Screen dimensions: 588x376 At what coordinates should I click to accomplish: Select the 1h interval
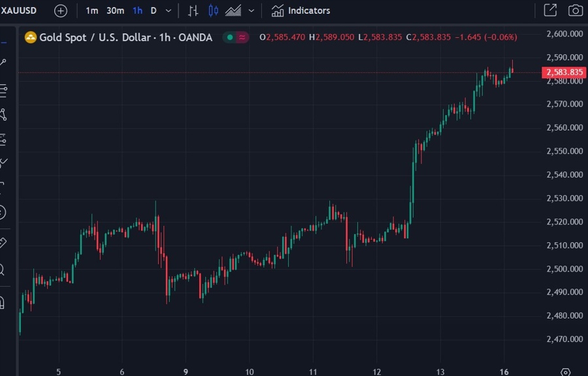(138, 10)
